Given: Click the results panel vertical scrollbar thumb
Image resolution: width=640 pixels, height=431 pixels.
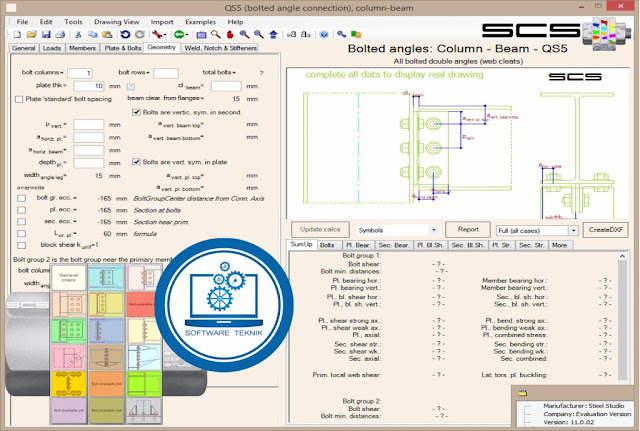Looking at the screenshot, I should (x=622, y=320).
